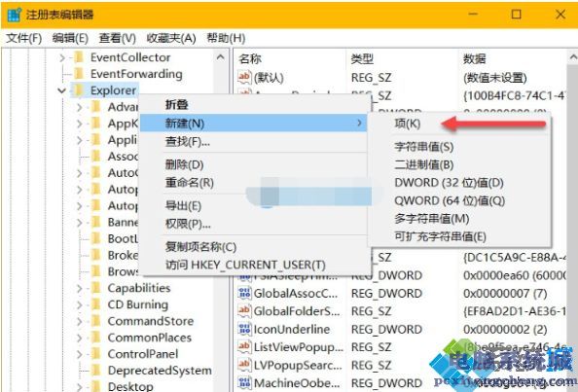The width and height of the screenshot is (578, 392).
Task: Click the 0x00000002 (2) data cell
Action: click(x=505, y=329)
